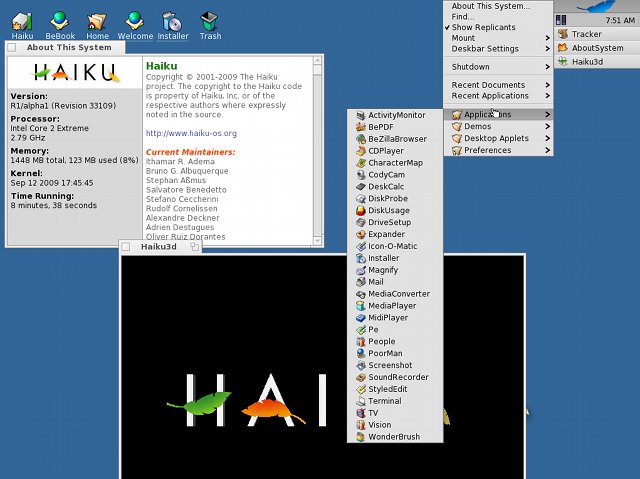Launch DiskUsage from the menu

[395, 210]
